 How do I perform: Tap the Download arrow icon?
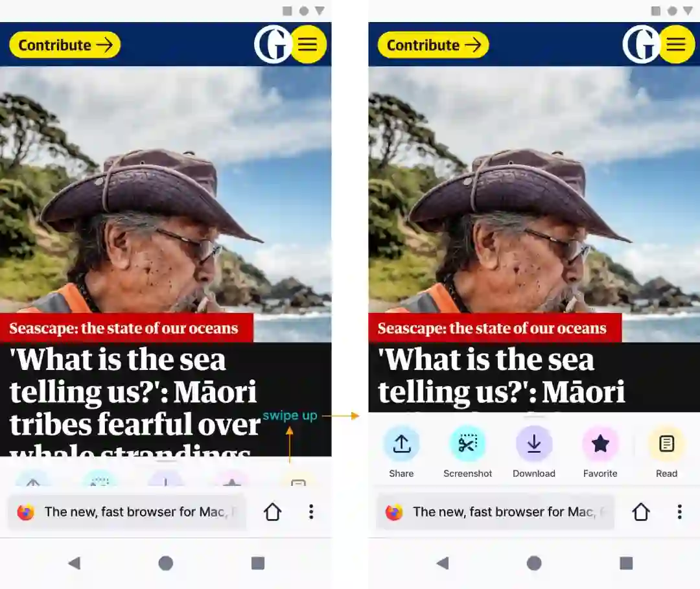(x=534, y=444)
